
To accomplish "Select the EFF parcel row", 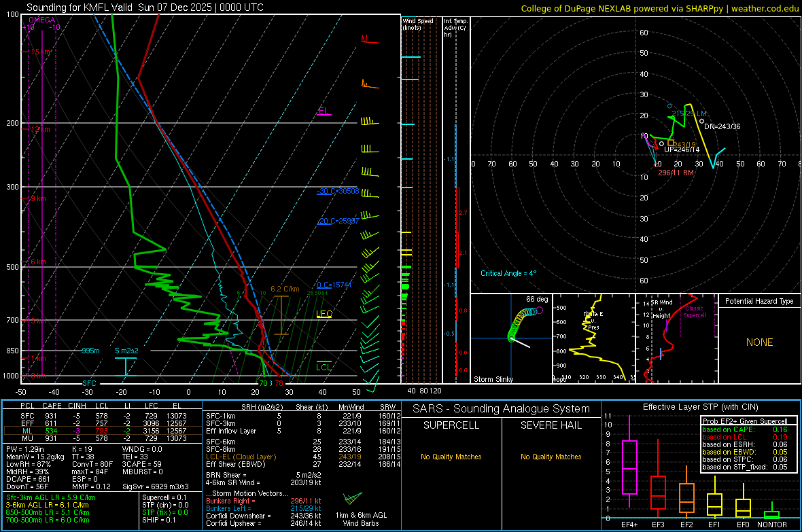I will coord(103,423).
